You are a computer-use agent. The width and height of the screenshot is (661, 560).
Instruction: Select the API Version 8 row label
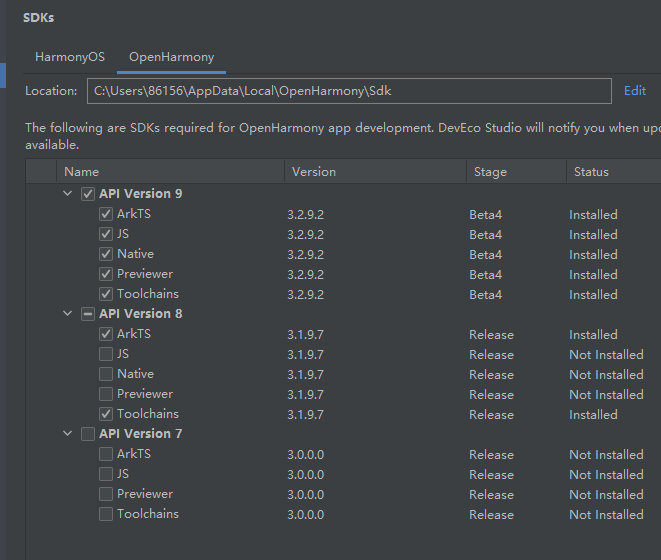(x=141, y=314)
